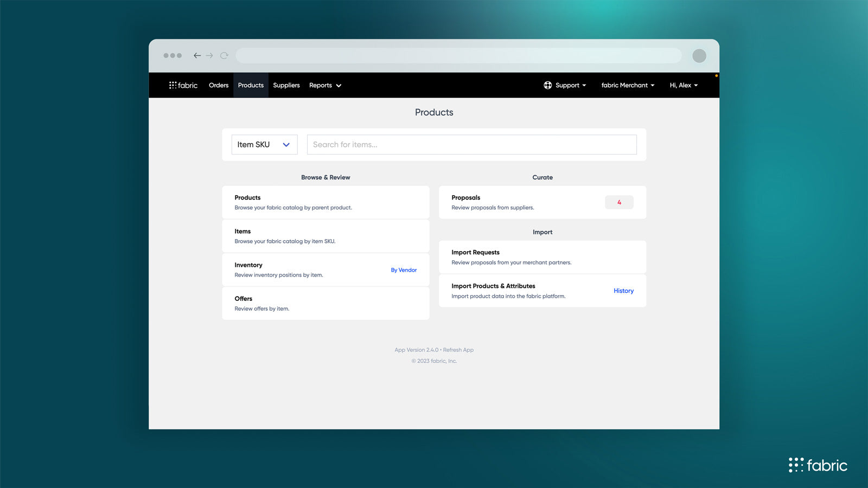868x488 pixels.
Task: Switch to the Suppliers nav item
Action: (x=286, y=85)
